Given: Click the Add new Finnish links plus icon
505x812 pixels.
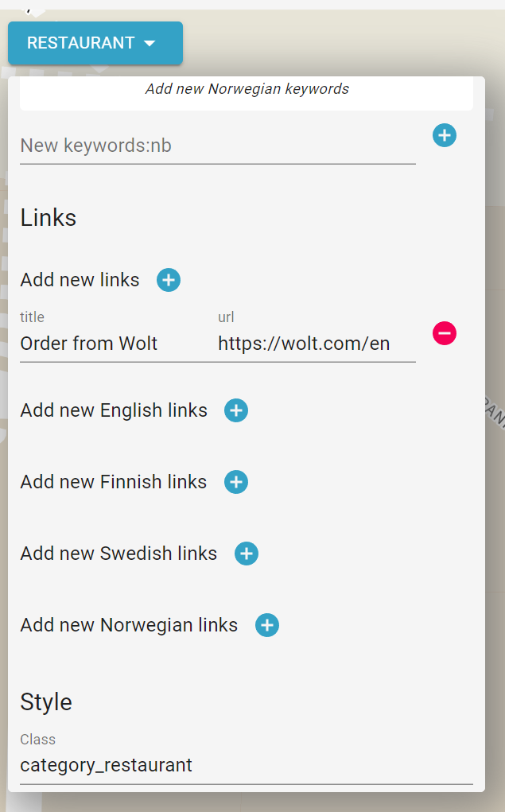Looking at the screenshot, I should click(235, 482).
